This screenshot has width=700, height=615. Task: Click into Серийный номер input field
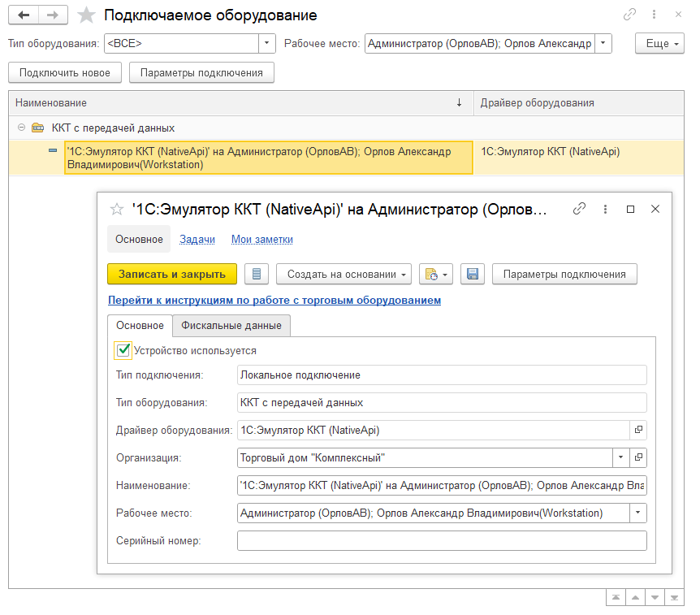442,540
